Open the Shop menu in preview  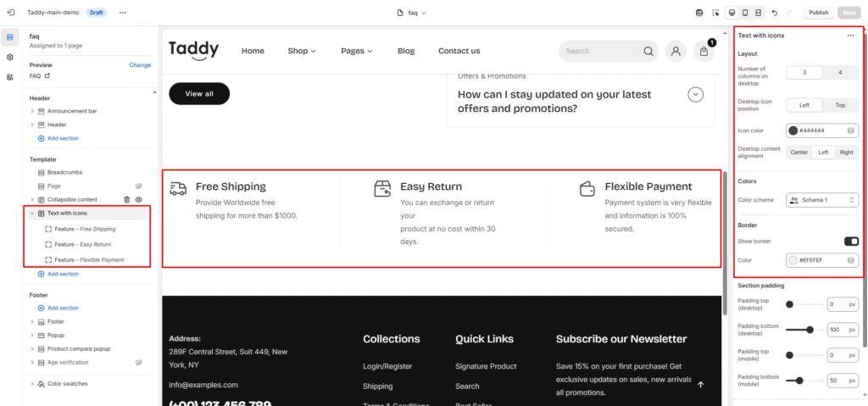point(301,51)
